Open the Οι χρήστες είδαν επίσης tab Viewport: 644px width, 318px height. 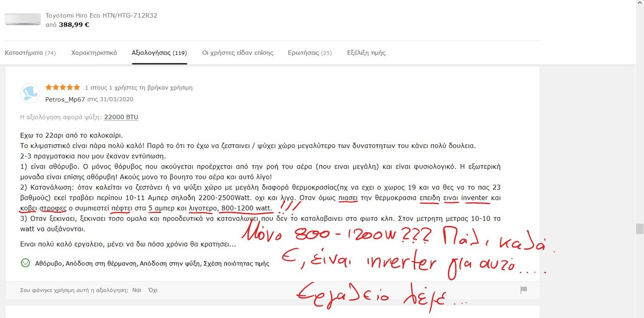[x=237, y=53]
